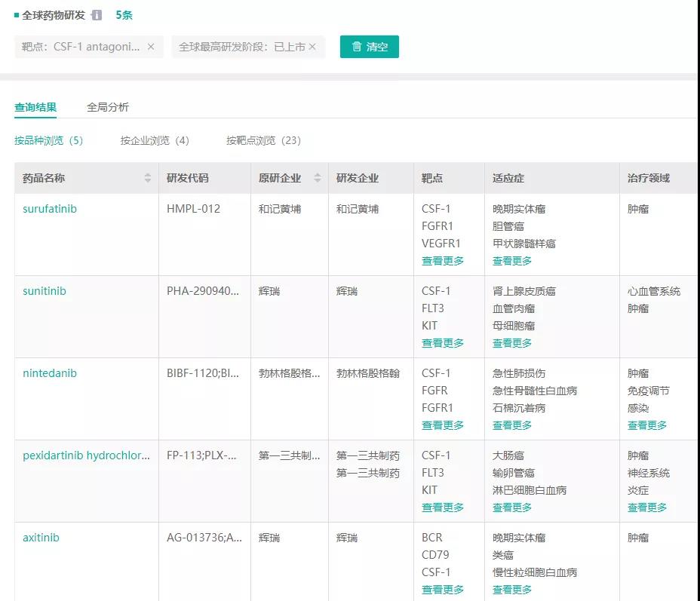Show more therapeutic areas for nintedanib
This screenshot has width=700, height=601.
647,425
